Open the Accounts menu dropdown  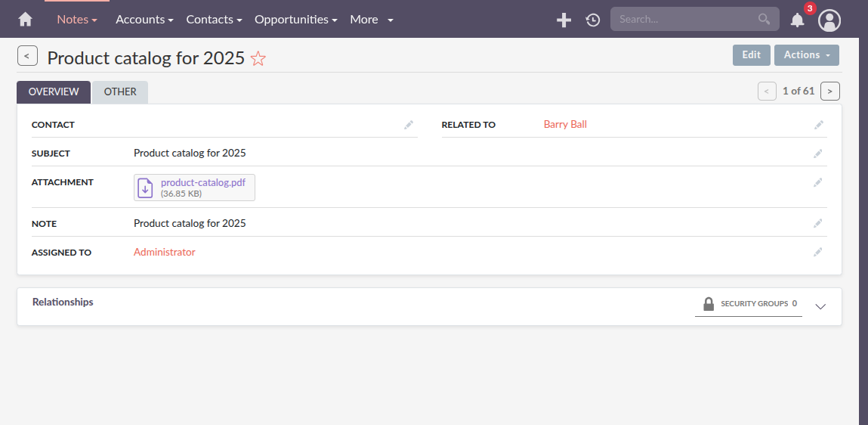[144, 20]
